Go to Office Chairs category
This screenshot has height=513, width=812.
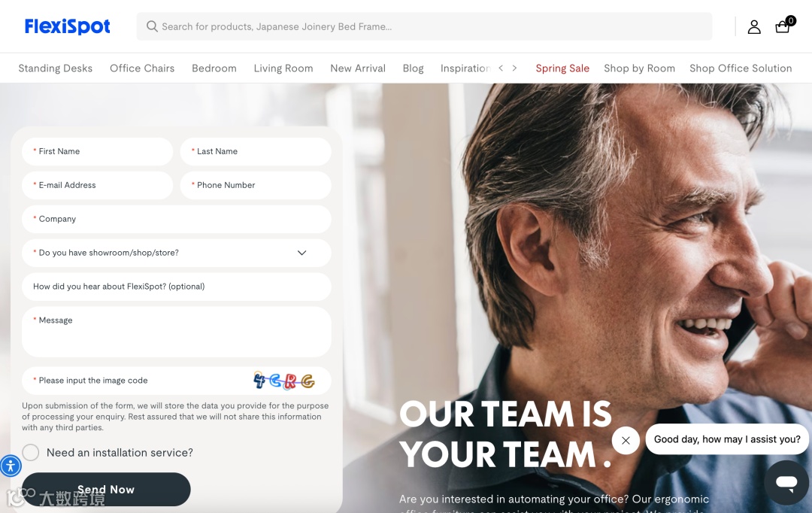[142, 68]
